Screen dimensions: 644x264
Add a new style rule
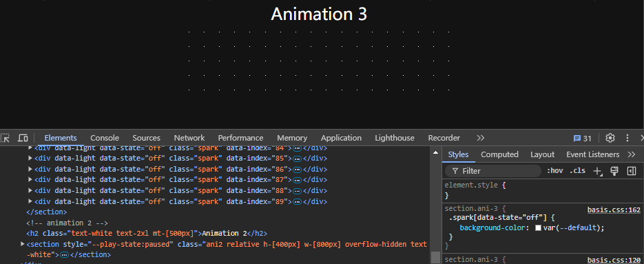click(598, 171)
